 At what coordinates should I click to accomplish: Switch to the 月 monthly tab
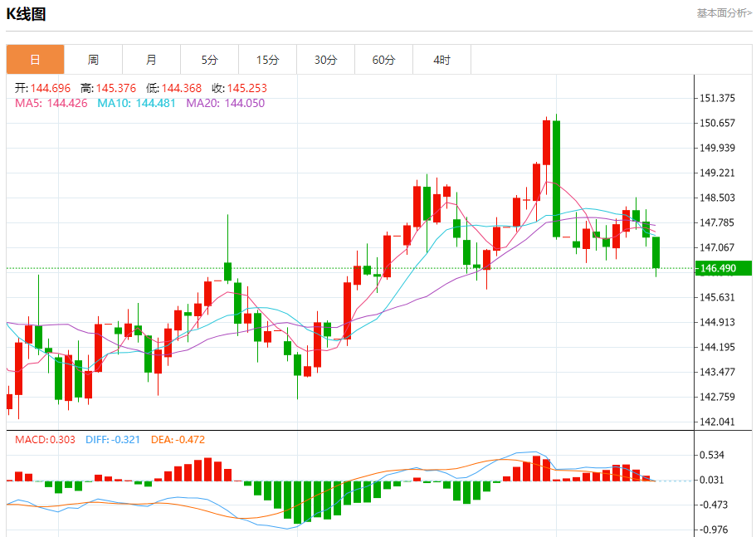151,60
